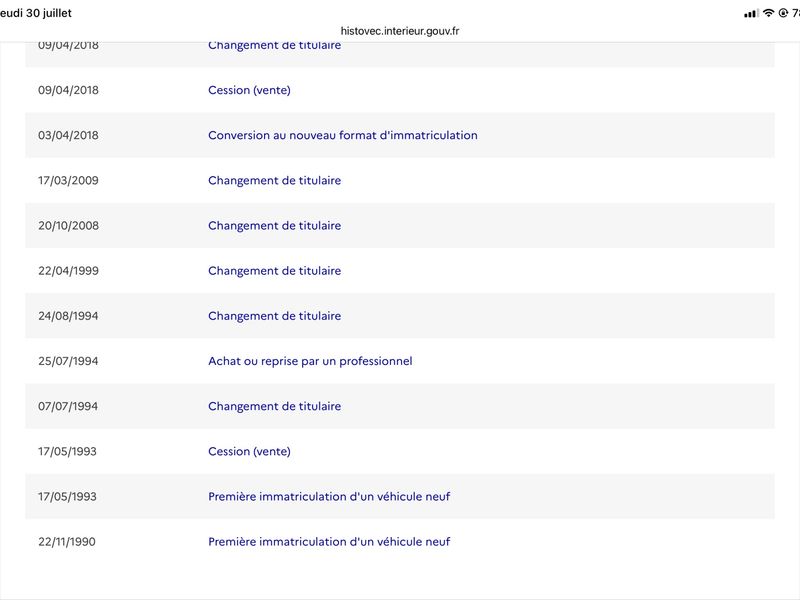Select Changement de titulaire dated 20/10/2008
Viewport: 800px width, 600px height.
coord(274,226)
